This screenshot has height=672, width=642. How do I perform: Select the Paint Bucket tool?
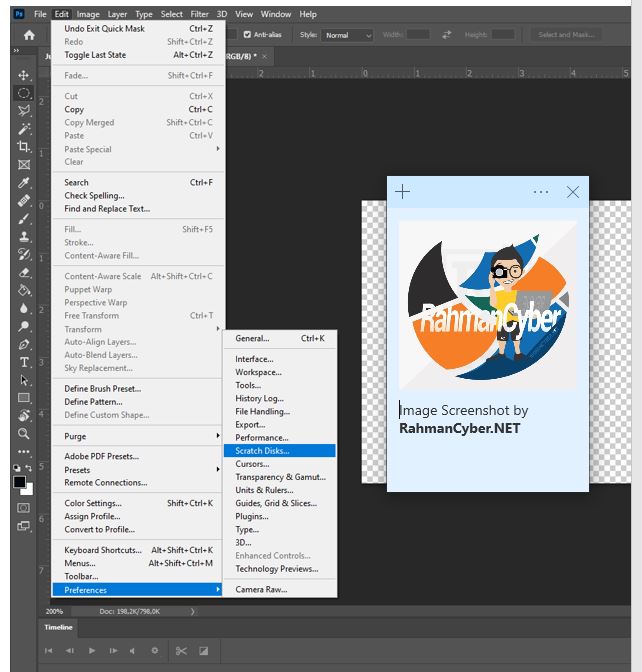(24, 291)
